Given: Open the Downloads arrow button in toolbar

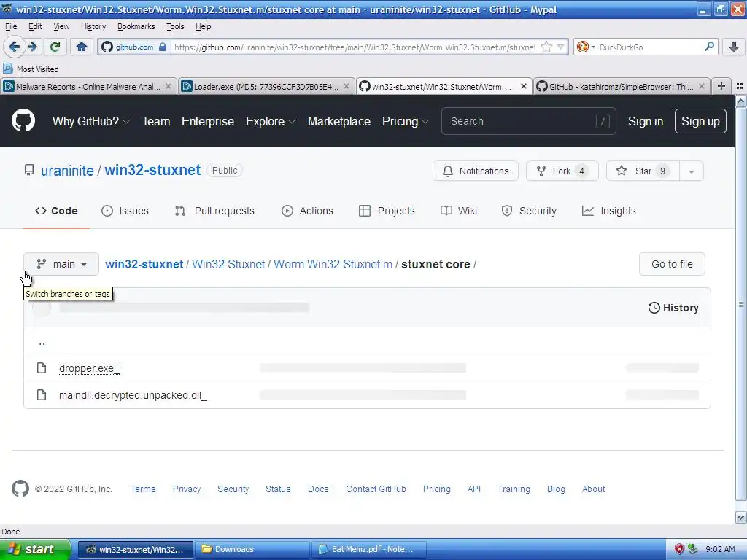Looking at the screenshot, I should pos(734,47).
